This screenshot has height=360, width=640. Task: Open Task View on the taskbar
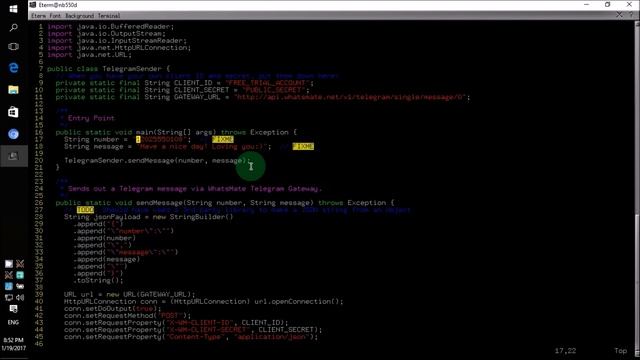13,47
